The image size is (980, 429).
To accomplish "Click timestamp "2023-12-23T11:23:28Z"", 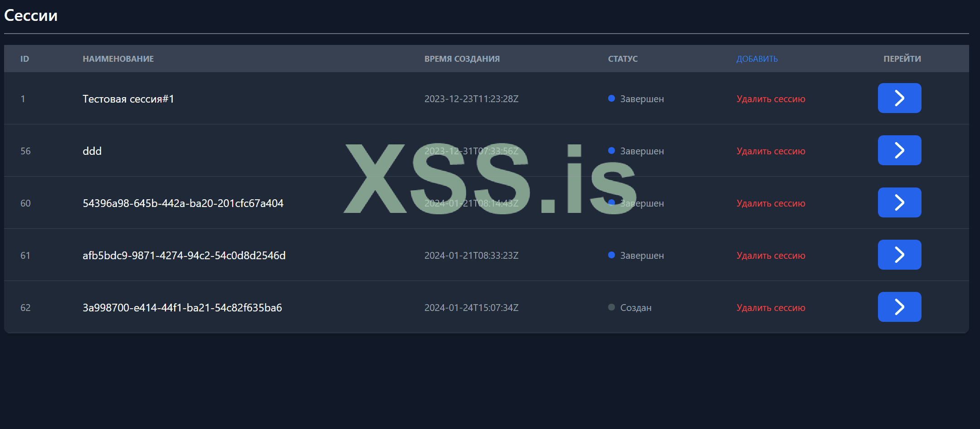I will [x=471, y=99].
